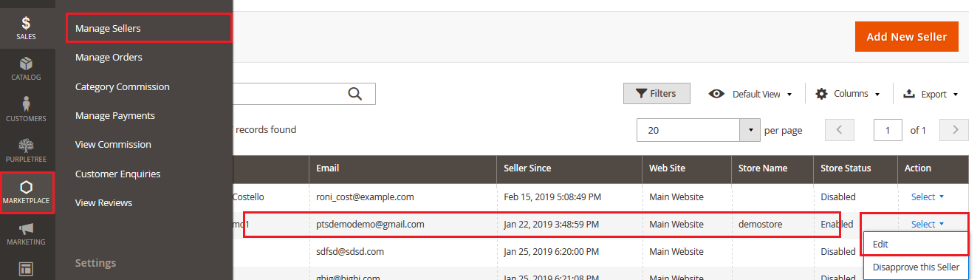Open the Sales sidebar section

coord(26,28)
